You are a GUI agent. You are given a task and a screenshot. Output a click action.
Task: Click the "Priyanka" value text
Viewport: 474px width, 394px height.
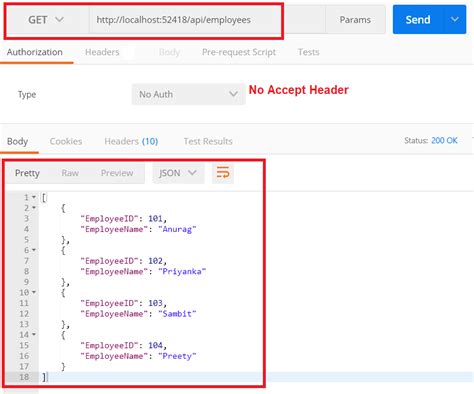point(182,271)
